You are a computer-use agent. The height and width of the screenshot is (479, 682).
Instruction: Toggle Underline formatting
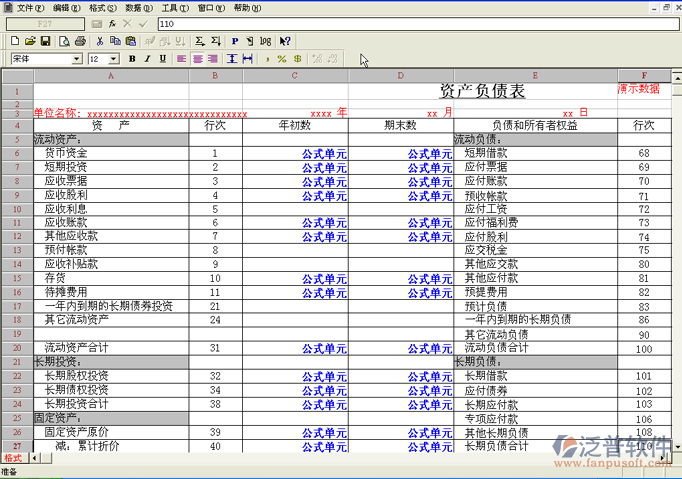[x=162, y=59]
